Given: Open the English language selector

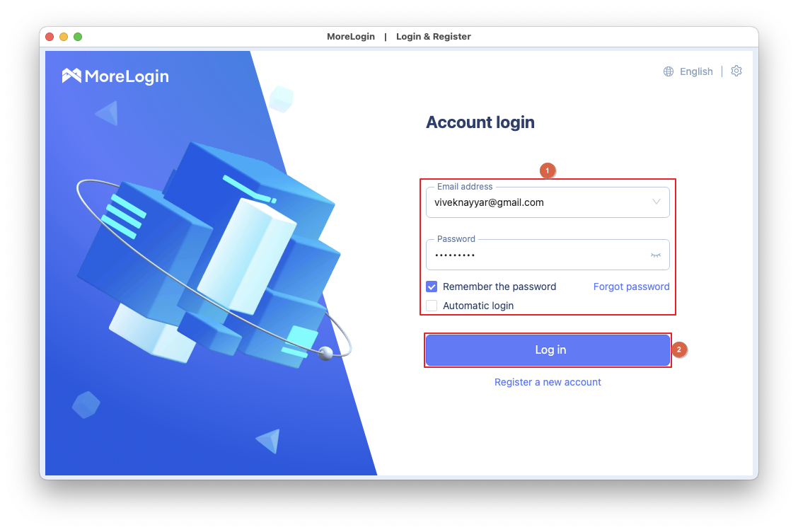Looking at the screenshot, I should coord(695,71).
